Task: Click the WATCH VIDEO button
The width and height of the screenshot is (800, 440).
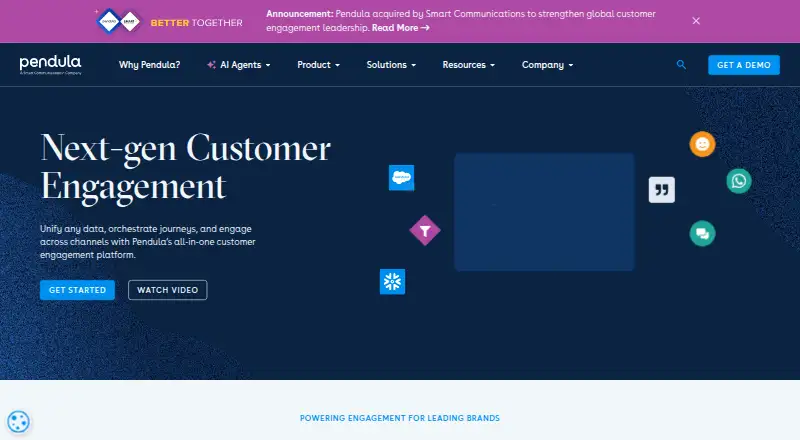Action: pos(167,290)
